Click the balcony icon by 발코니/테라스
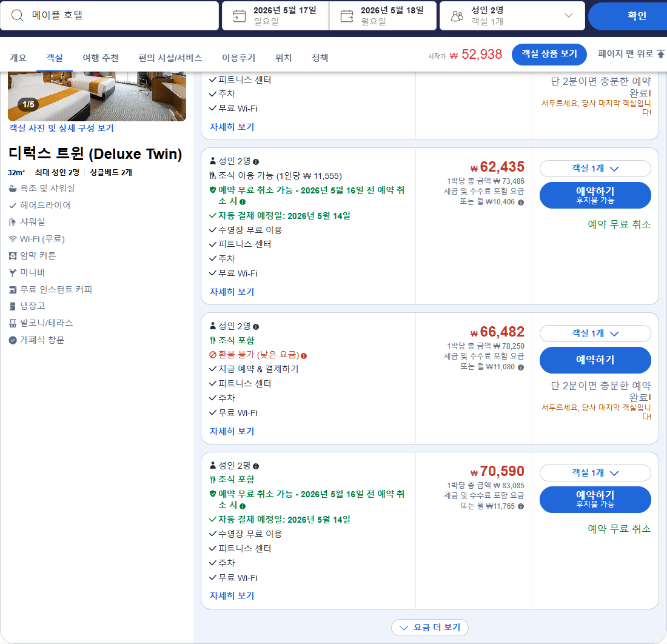 pyautogui.click(x=13, y=323)
